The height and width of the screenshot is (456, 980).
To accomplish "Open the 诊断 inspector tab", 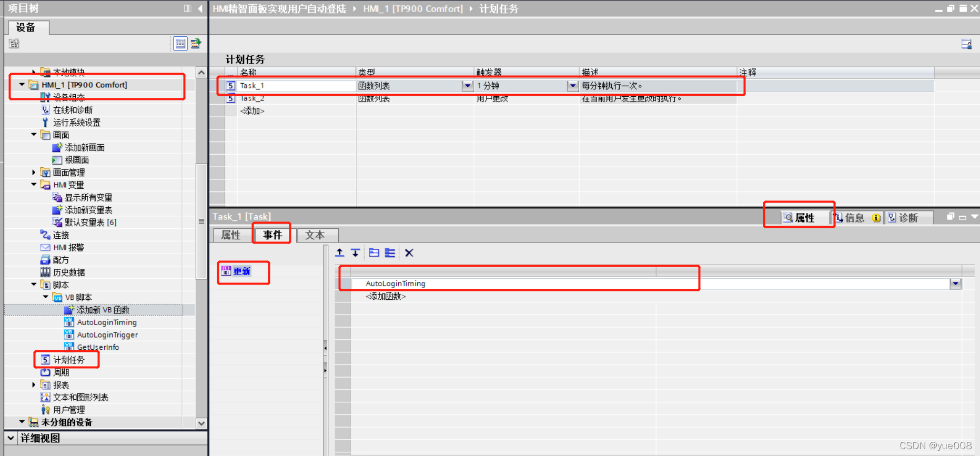I will point(908,218).
